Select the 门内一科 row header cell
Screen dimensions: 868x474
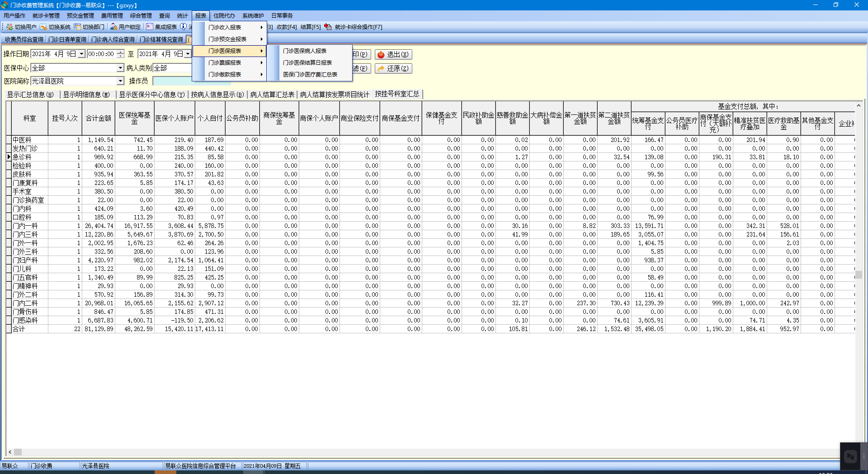9,226
